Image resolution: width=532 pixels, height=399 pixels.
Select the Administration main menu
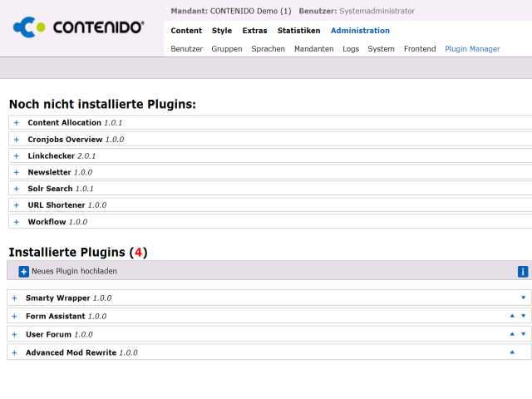click(360, 31)
